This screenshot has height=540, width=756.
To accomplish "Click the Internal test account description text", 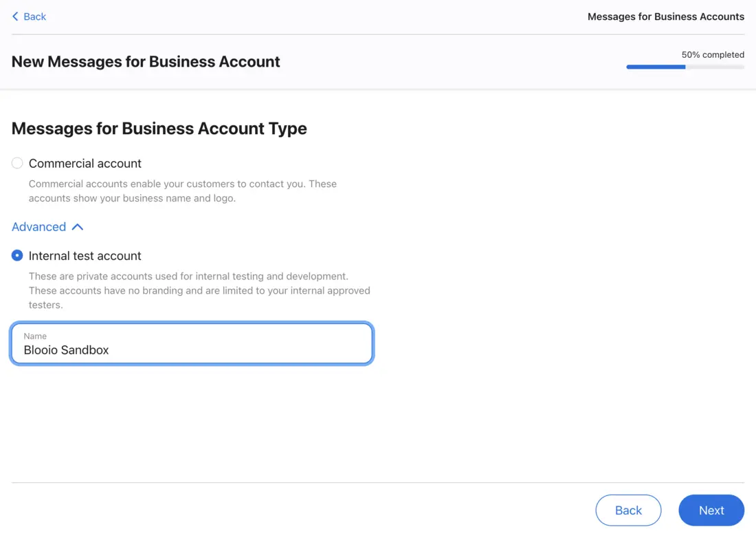I will click(199, 290).
